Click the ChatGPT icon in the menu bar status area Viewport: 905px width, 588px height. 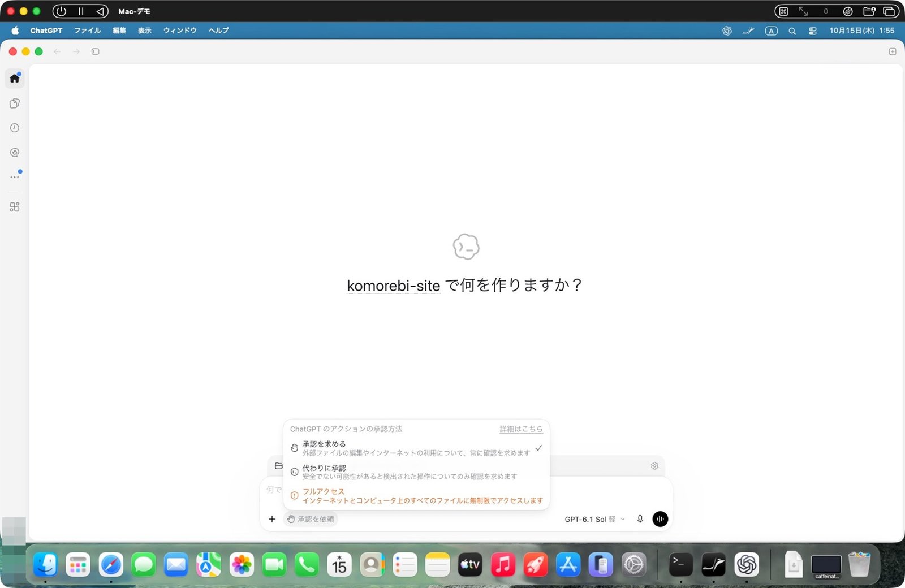click(727, 31)
